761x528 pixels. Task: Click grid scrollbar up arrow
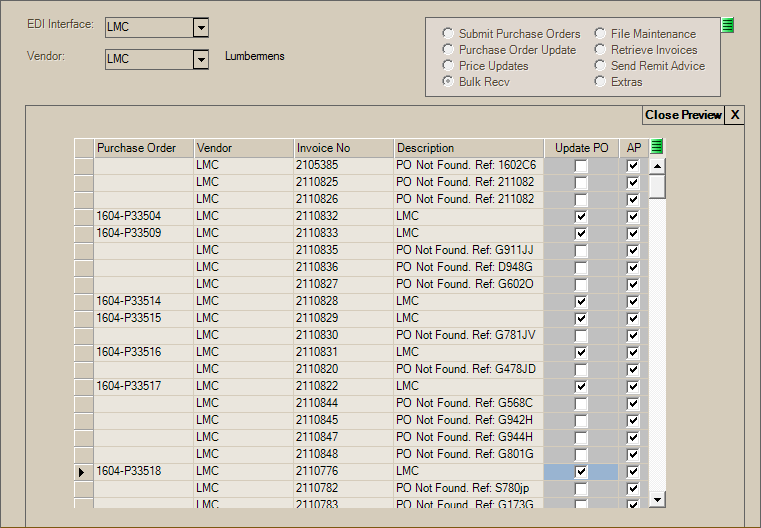pos(657,166)
